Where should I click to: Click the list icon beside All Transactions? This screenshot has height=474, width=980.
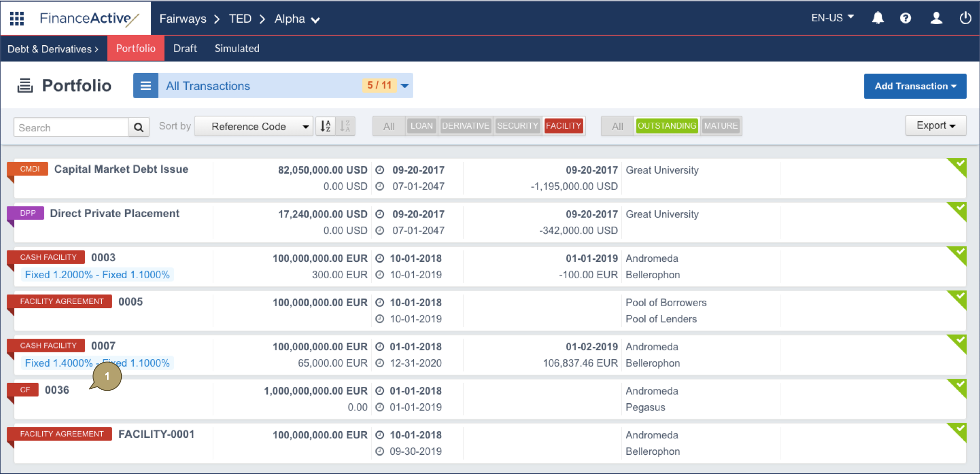(x=146, y=85)
